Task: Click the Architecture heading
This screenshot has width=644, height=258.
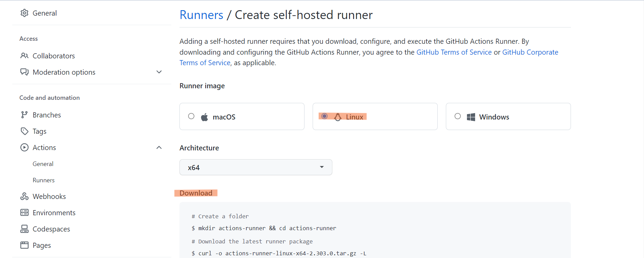Action: pos(199,148)
